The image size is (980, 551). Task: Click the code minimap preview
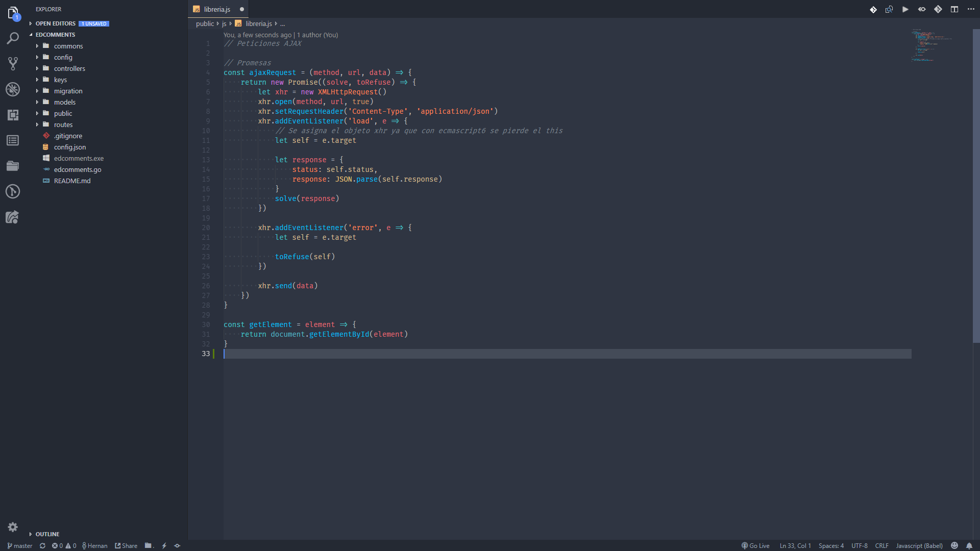[x=930, y=46]
